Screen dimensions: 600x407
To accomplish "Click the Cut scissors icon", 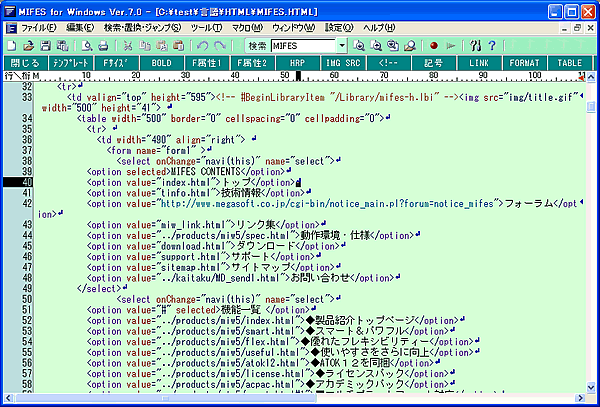I will [129, 46].
